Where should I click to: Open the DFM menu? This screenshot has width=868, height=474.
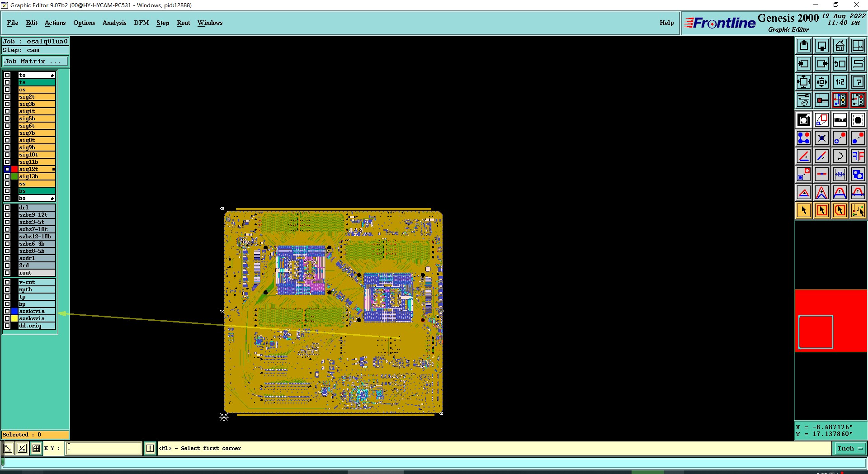142,23
